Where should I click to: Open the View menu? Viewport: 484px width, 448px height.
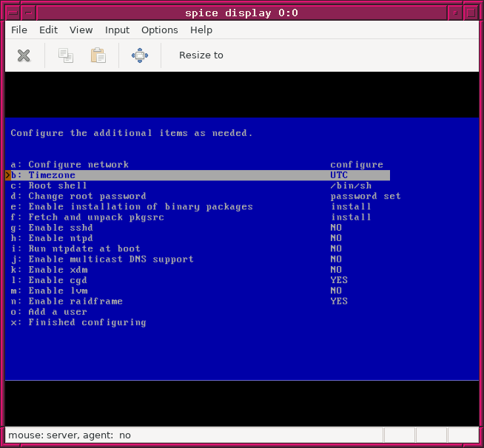[81, 30]
